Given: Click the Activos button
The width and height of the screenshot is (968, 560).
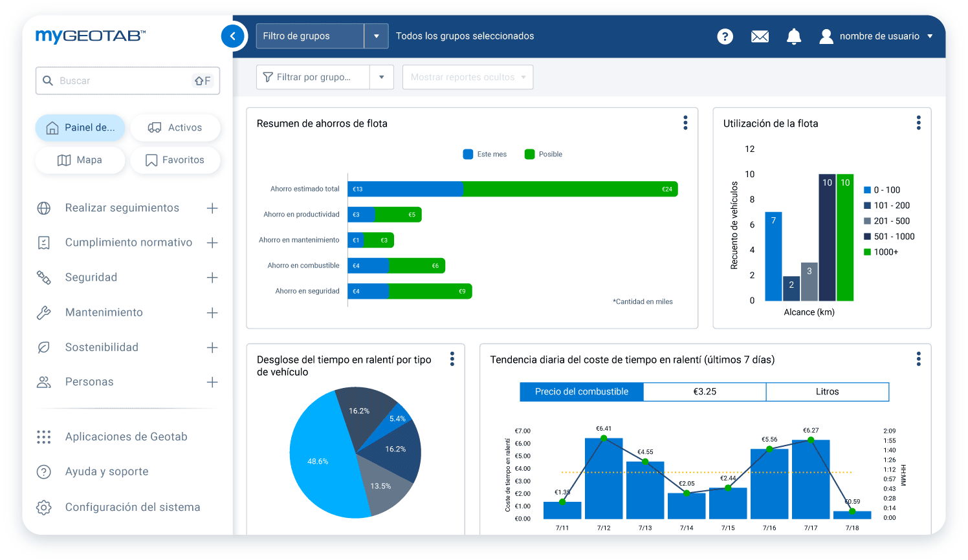Looking at the screenshot, I should [x=175, y=127].
